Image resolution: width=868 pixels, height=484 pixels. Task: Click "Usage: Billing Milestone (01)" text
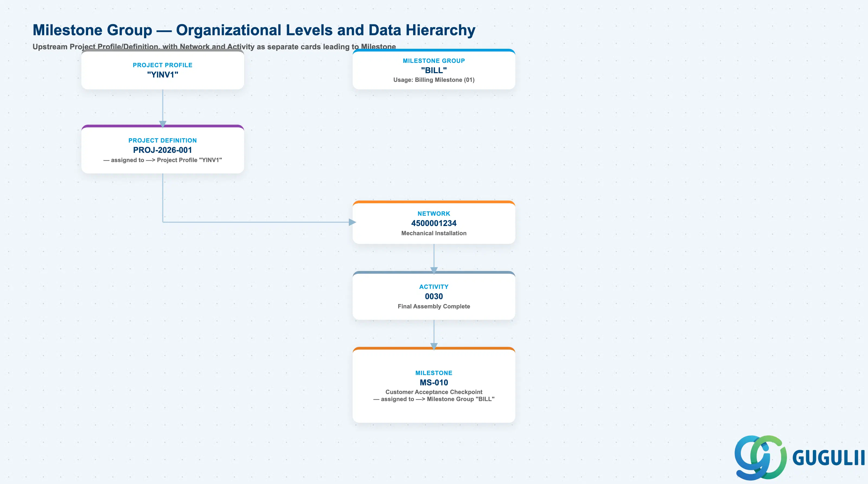click(x=434, y=80)
